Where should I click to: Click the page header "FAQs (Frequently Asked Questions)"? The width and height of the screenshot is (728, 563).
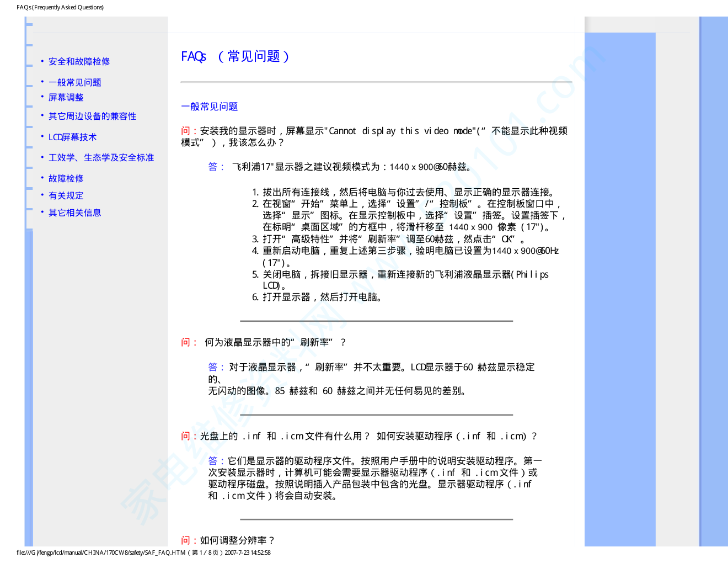tap(60, 7)
